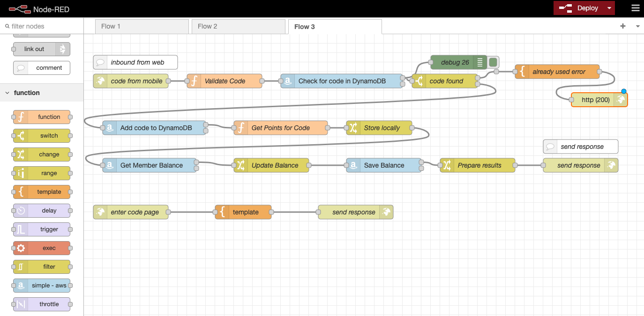Image resolution: width=644 pixels, height=316 pixels.
Task: Focus the filter nodes search field
Action: click(x=42, y=26)
